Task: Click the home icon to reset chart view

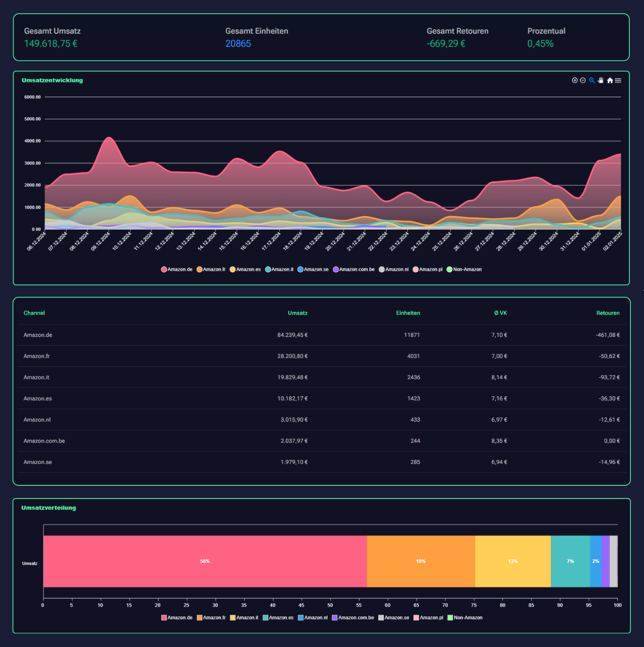Action: pos(609,80)
